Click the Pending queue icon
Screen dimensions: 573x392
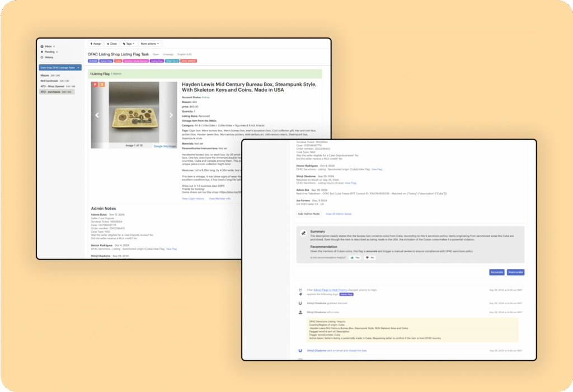coord(42,51)
